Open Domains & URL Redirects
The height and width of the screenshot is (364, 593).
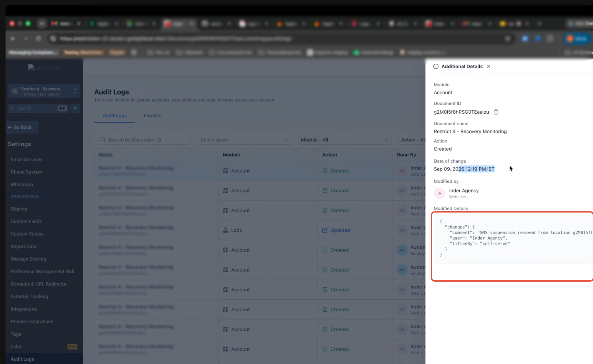tap(38, 284)
